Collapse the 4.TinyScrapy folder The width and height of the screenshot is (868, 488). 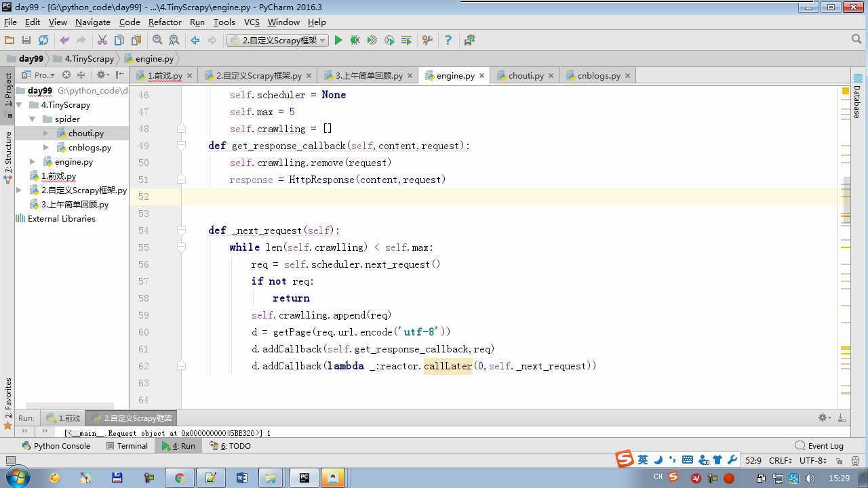click(19, 105)
